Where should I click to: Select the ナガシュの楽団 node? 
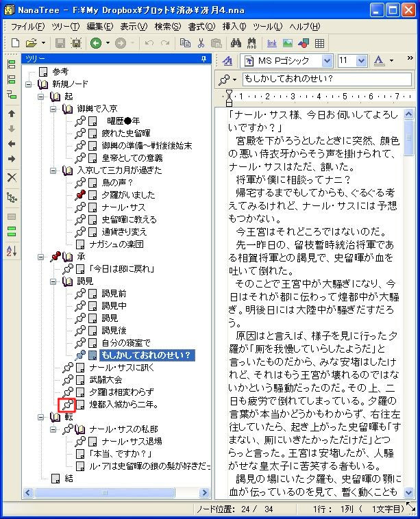pos(116,244)
